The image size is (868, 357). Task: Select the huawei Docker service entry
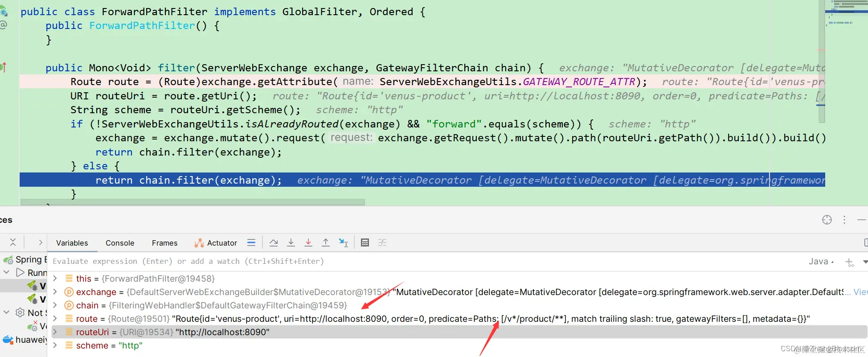click(24, 340)
